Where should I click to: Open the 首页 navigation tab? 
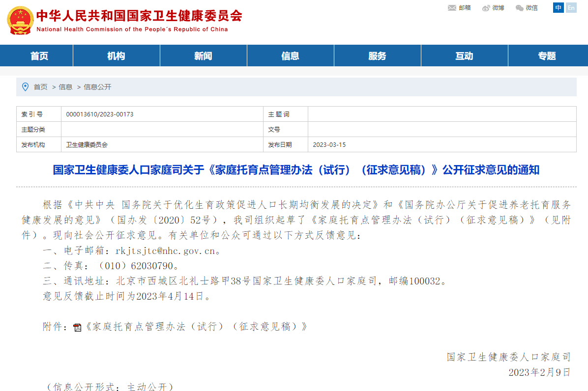pyautogui.click(x=39, y=56)
